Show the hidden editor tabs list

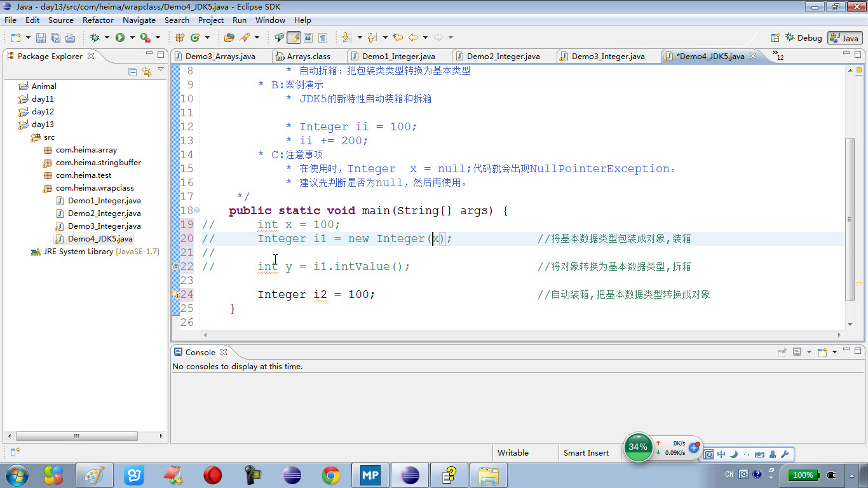pyautogui.click(x=778, y=56)
